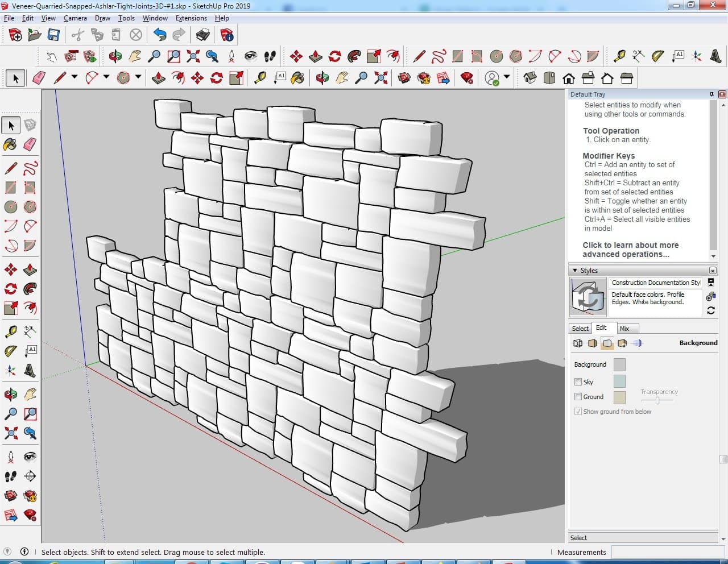This screenshot has height=564, width=728.
Task: Toggle Show ground from below checkbox
Action: point(578,412)
